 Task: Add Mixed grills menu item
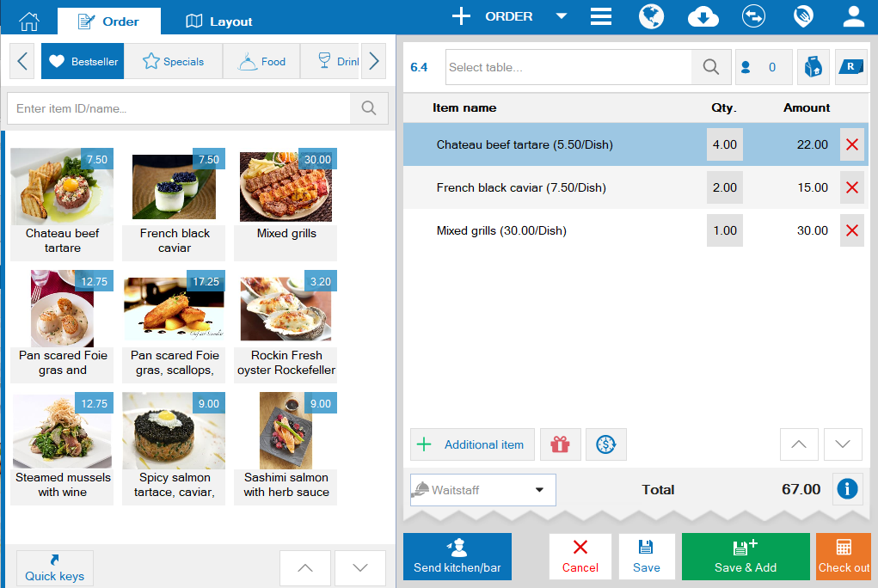286,204
